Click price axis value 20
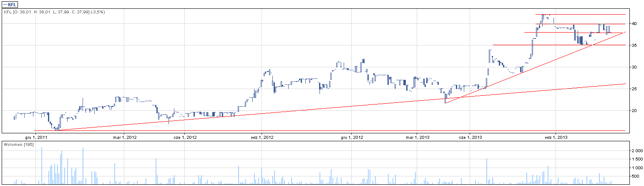 click(634, 111)
